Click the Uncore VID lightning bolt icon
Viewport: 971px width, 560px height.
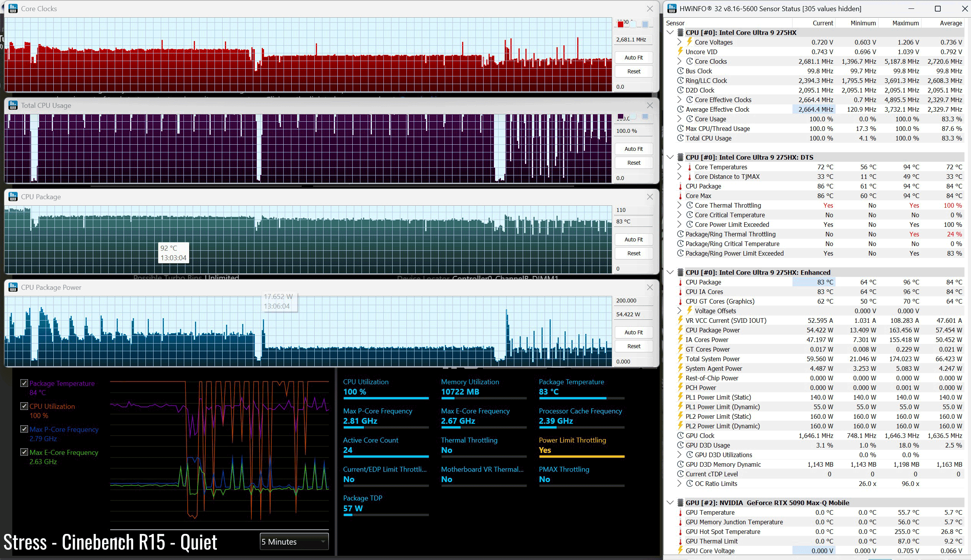[680, 51]
